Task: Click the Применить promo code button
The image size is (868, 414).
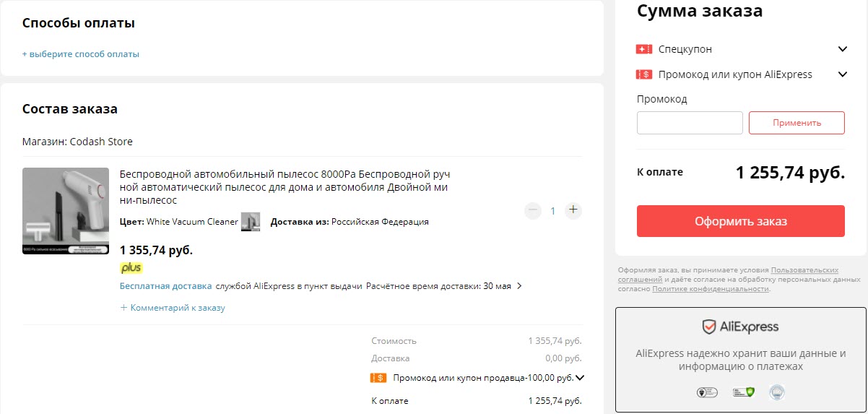Action: point(797,123)
